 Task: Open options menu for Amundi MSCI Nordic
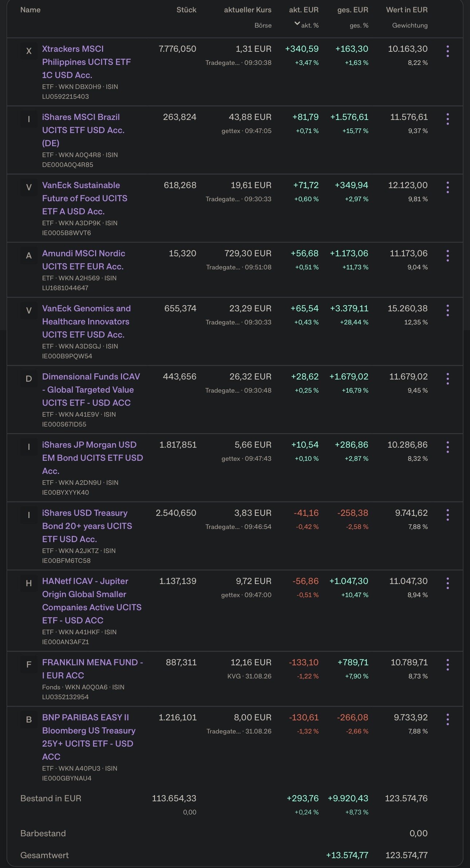[447, 256]
